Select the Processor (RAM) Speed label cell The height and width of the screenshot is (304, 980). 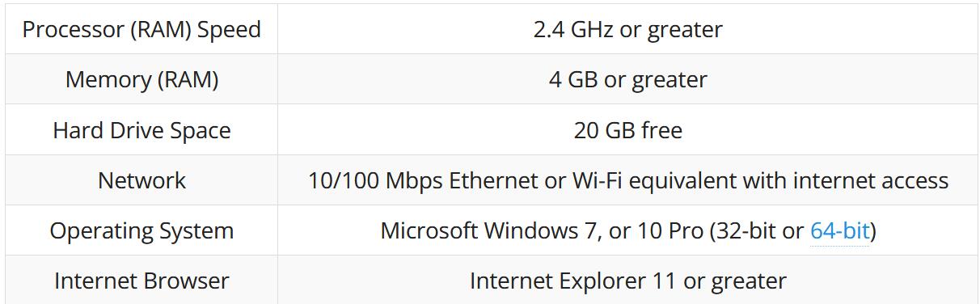(x=142, y=29)
